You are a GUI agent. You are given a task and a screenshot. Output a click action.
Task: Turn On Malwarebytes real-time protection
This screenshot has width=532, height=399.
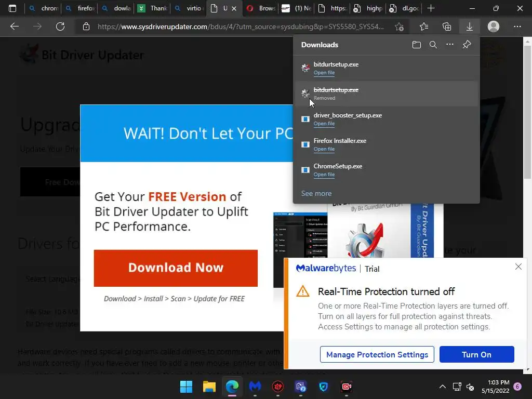[477, 354]
